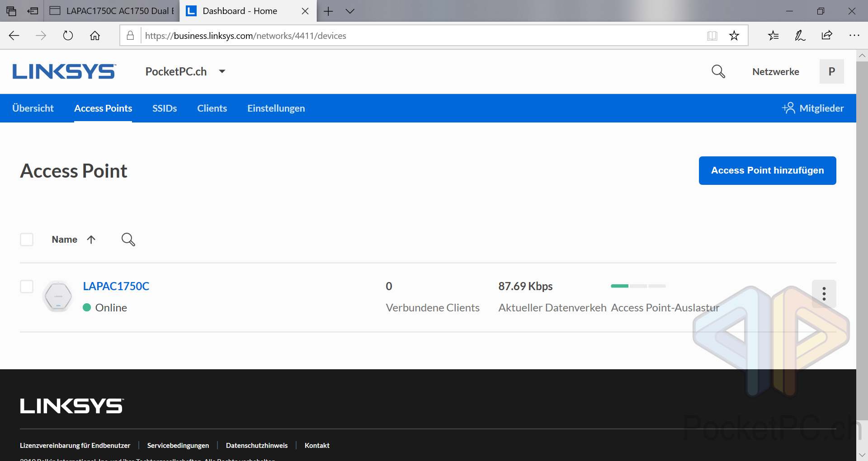Switch to the Übersicht tab

[x=33, y=108]
